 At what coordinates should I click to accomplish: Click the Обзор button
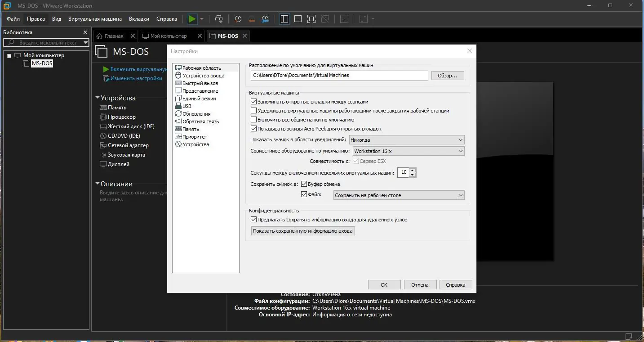click(447, 75)
